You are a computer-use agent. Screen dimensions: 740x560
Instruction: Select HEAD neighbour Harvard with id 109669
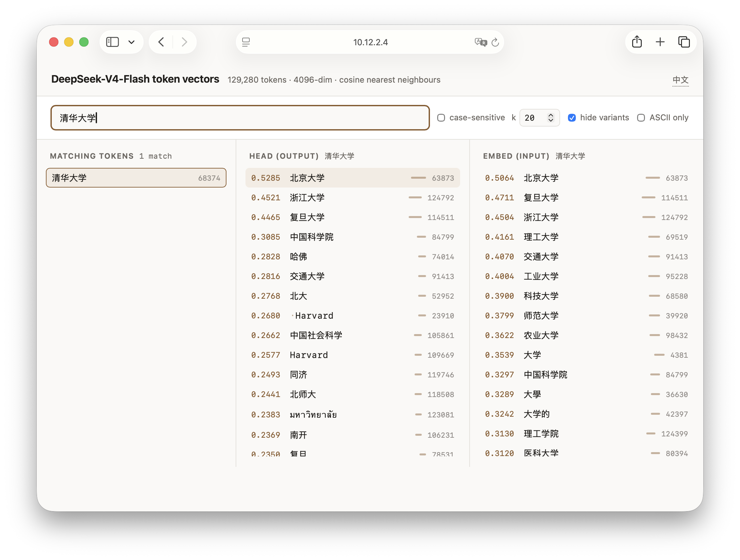tap(353, 355)
